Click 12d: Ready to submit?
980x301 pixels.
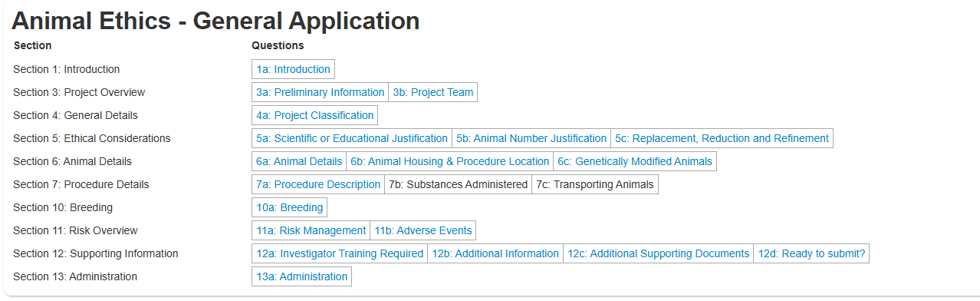811,253
